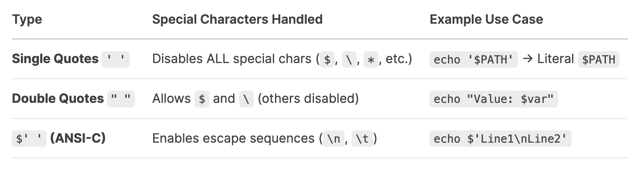Select the Single Quotes row label
Image resolution: width=644 pixels, height=182 pixels.
(x=55, y=59)
